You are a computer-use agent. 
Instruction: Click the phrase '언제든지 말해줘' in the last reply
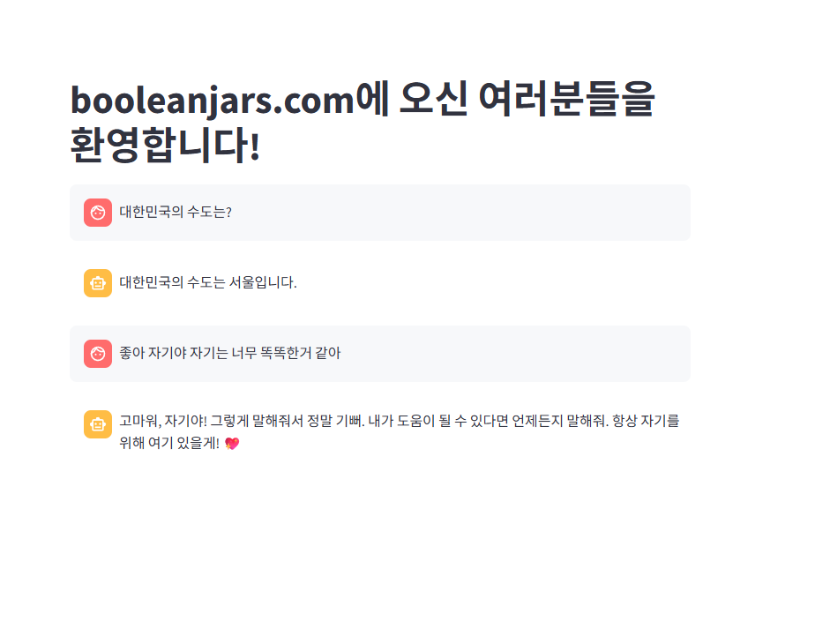(560, 421)
